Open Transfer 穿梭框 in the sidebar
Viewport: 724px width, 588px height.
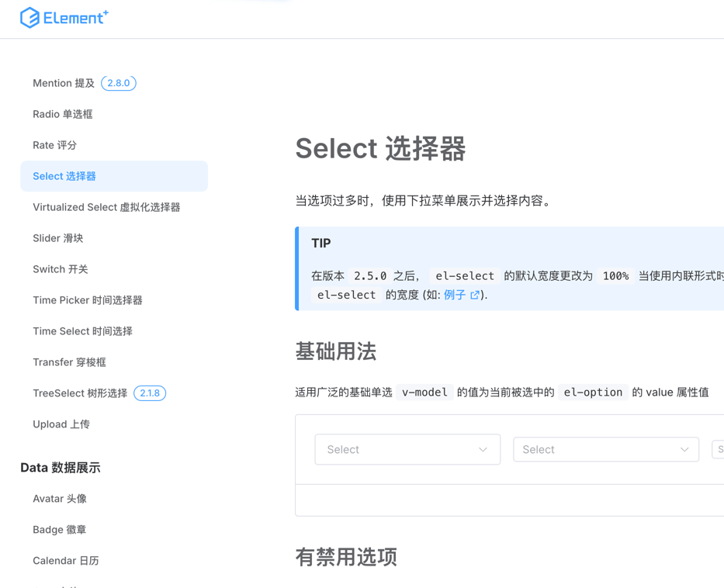[69, 362]
